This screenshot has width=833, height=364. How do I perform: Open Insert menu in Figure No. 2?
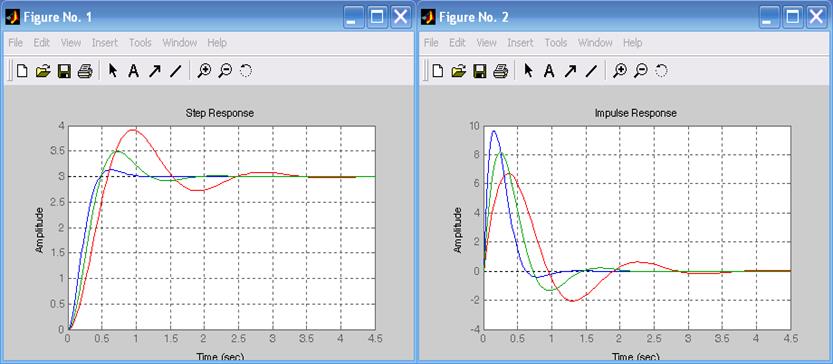coord(521,43)
